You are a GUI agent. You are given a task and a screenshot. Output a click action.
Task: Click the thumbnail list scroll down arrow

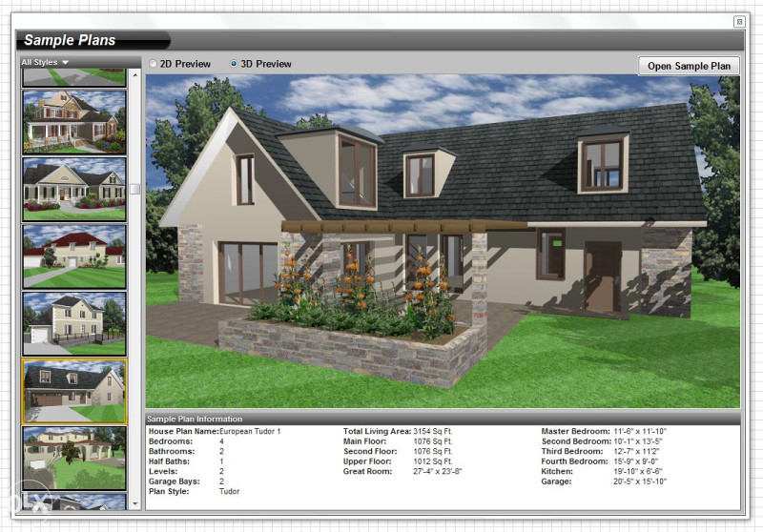click(135, 503)
